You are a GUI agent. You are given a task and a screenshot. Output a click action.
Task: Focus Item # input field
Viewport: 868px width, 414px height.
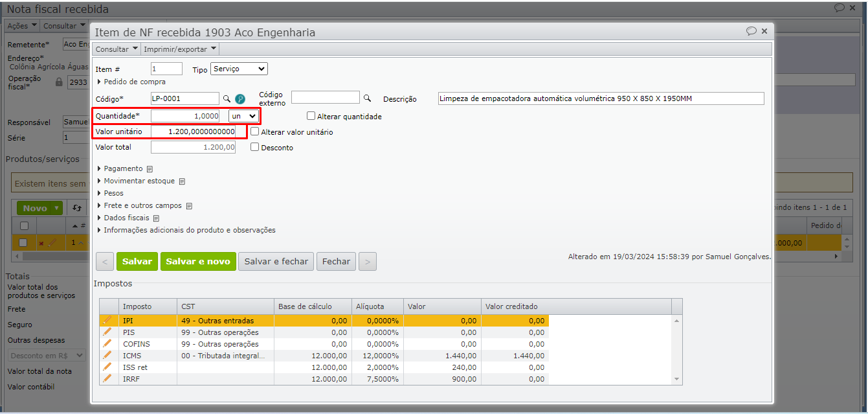(x=167, y=69)
